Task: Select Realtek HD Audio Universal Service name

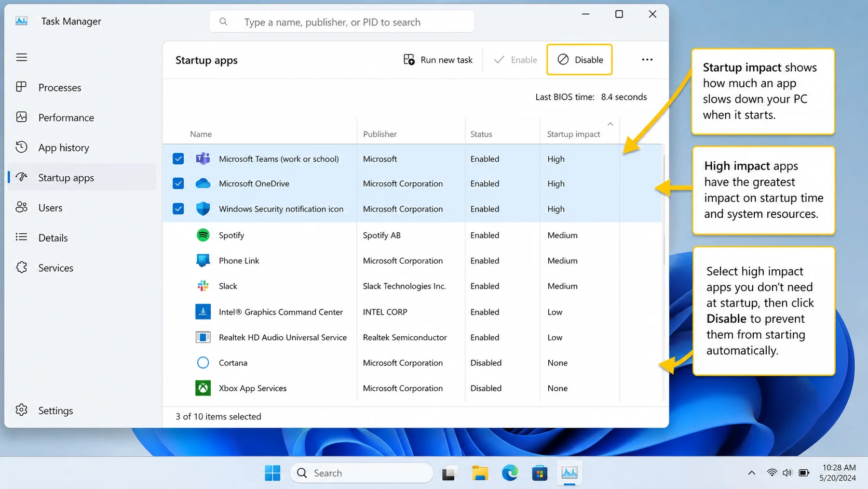Action: click(283, 337)
